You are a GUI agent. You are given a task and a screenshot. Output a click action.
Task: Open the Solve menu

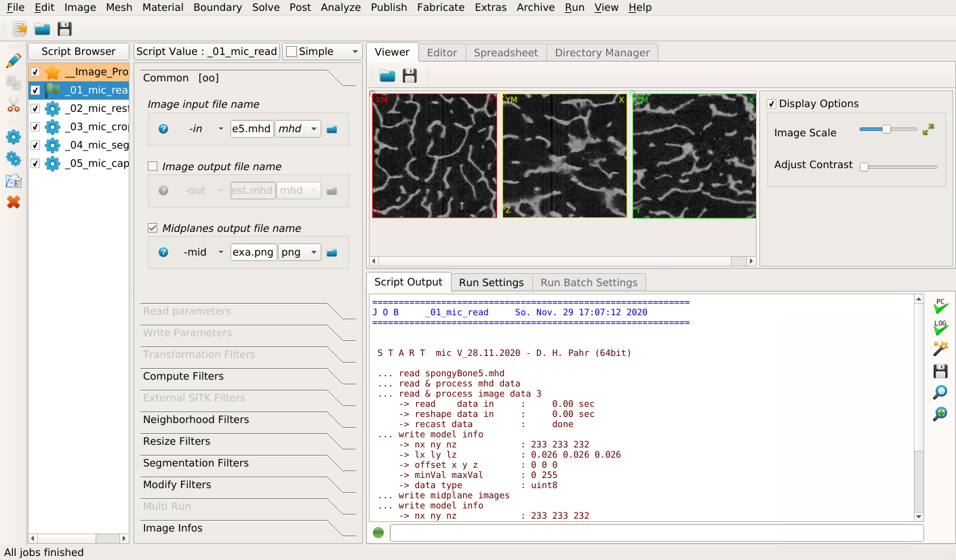(266, 7)
